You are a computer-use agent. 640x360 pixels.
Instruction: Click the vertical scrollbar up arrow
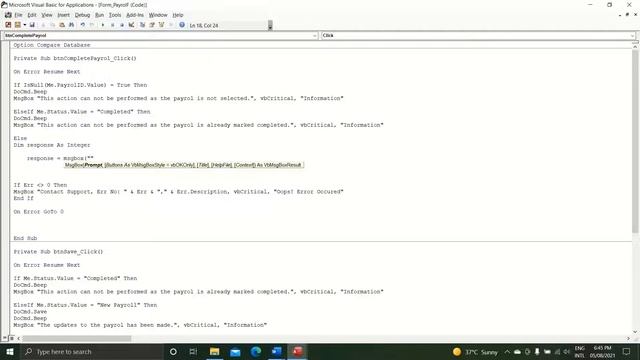tap(635, 47)
